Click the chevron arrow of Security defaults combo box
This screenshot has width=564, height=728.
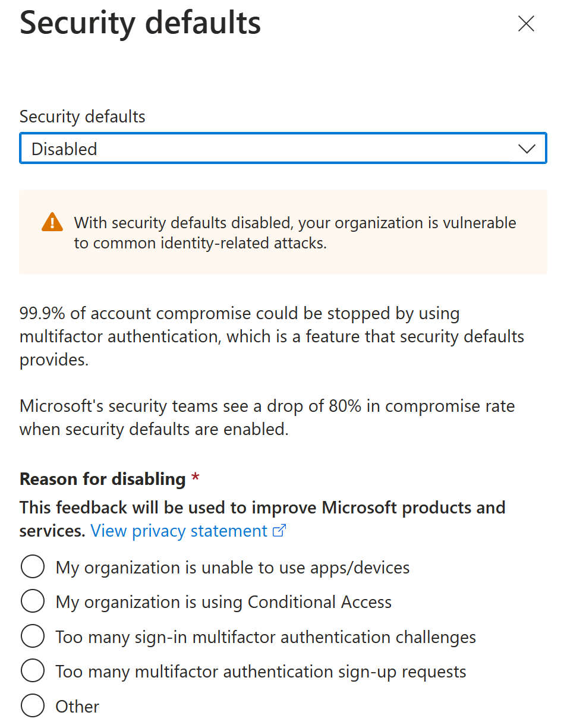527,149
